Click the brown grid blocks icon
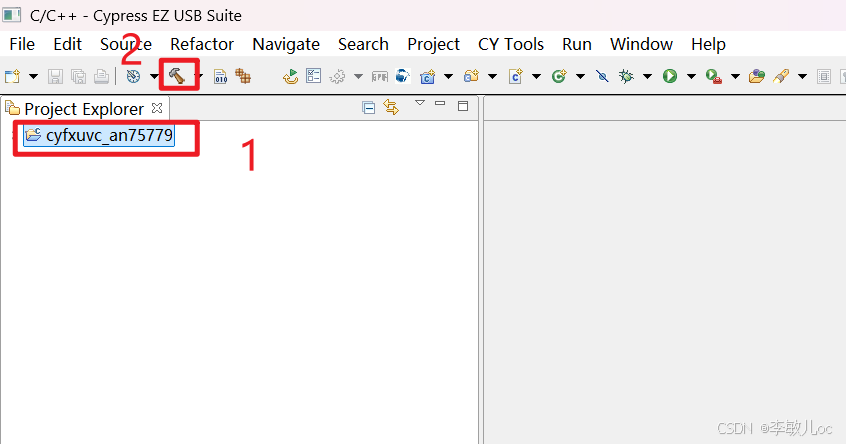 click(243, 77)
